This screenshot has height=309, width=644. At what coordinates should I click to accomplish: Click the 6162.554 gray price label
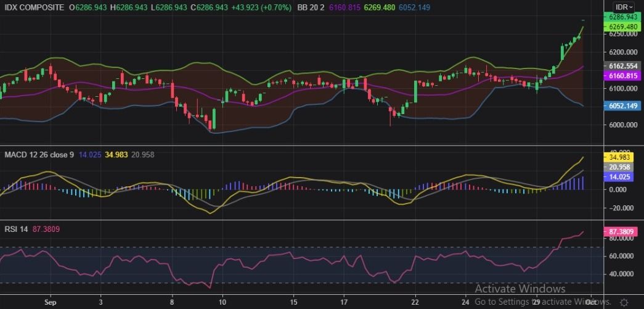click(624, 66)
